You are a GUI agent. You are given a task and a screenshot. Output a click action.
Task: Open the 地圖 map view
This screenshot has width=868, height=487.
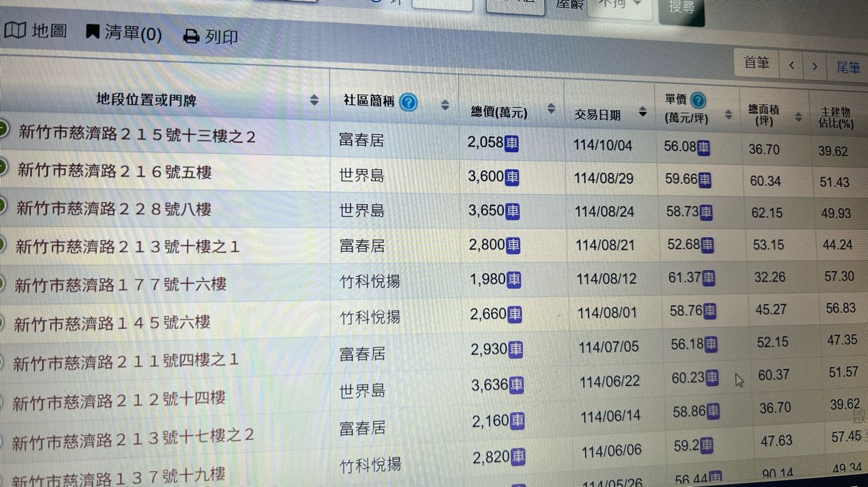[36, 31]
